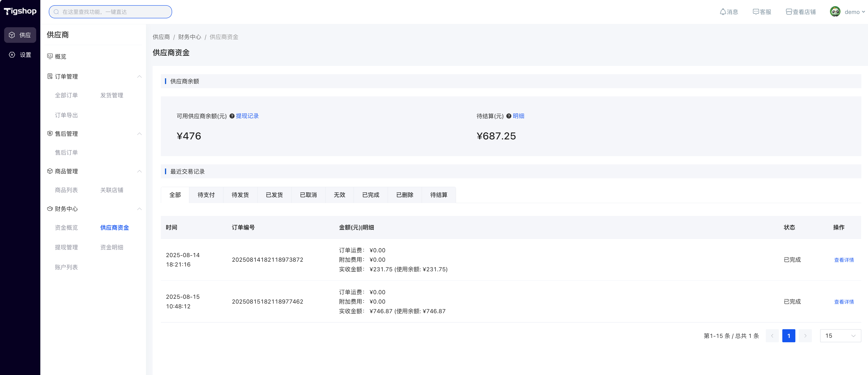Open the 提现记录 link
868x375 pixels.
click(247, 116)
